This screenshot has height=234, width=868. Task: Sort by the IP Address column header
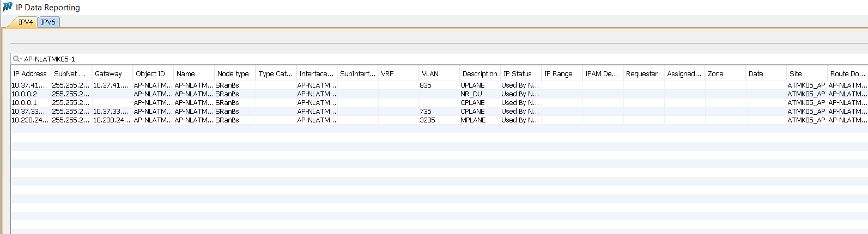coord(30,73)
